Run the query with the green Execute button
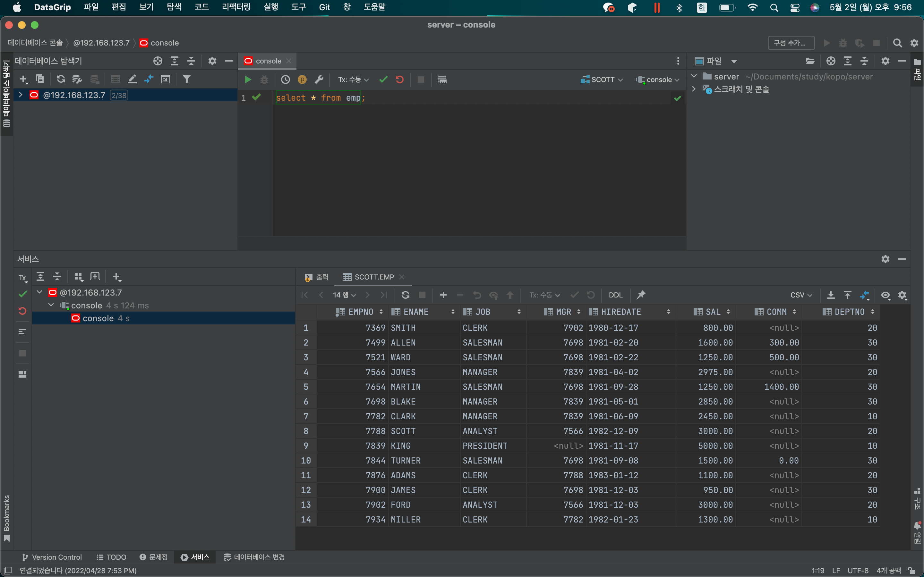This screenshot has width=924, height=577. (x=248, y=79)
